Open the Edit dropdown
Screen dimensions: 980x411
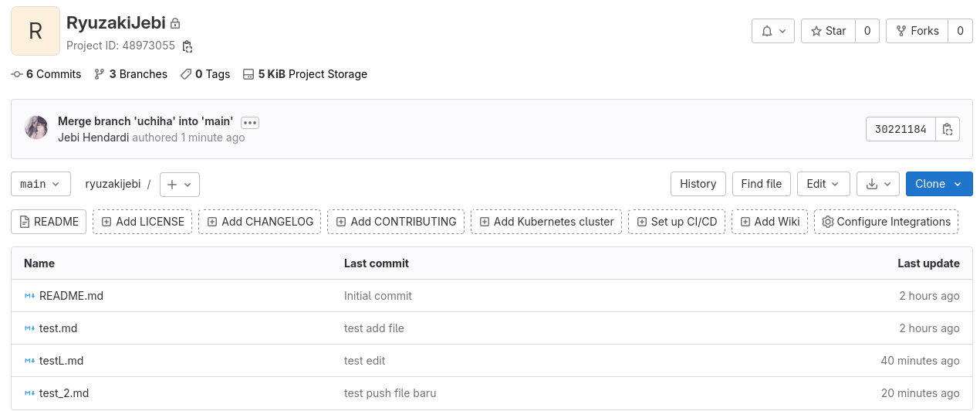tap(823, 184)
